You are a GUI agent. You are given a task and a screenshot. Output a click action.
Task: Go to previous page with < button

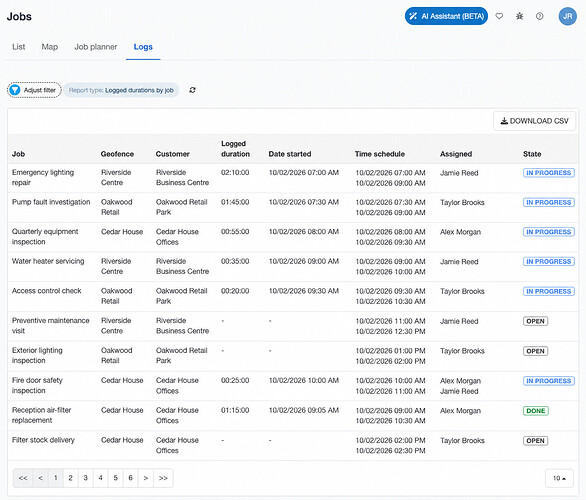[x=40, y=478]
